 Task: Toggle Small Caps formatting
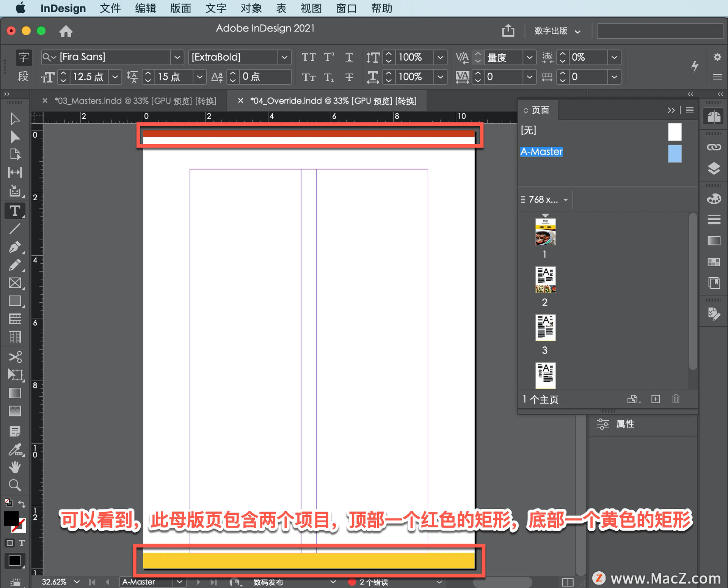[x=309, y=77]
